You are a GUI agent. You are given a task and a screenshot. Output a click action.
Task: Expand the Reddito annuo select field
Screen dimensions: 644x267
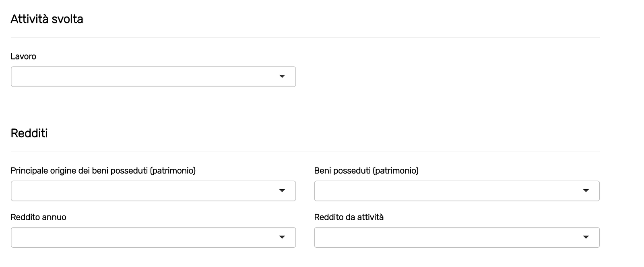(x=145, y=237)
